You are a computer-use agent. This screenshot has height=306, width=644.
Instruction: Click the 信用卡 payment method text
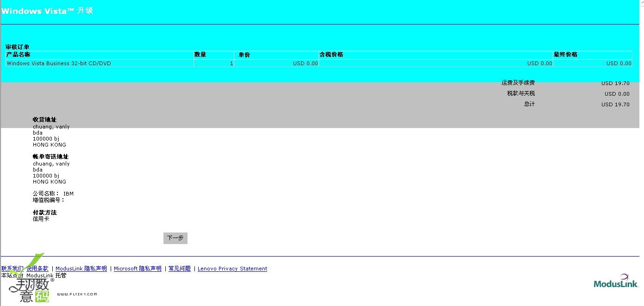(41, 219)
